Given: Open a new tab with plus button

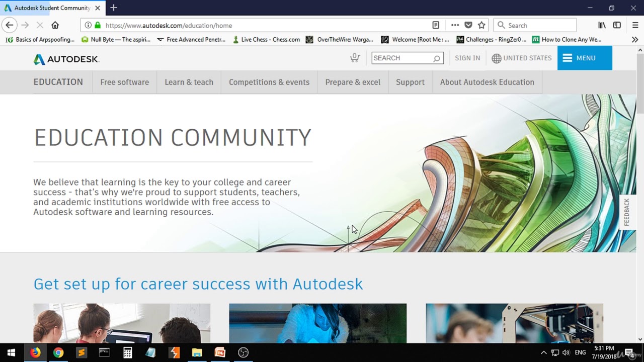Looking at the screenshot, I should [114, 8].
